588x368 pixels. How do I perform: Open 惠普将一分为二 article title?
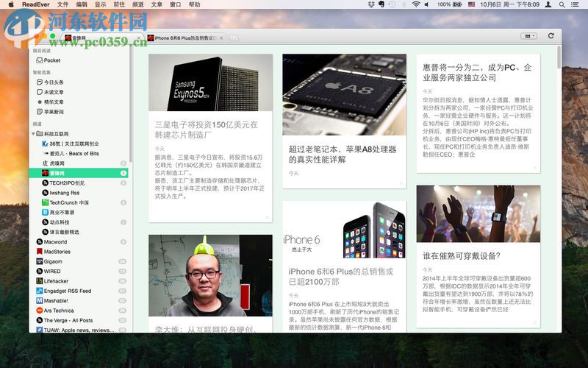tap(477, 72)
